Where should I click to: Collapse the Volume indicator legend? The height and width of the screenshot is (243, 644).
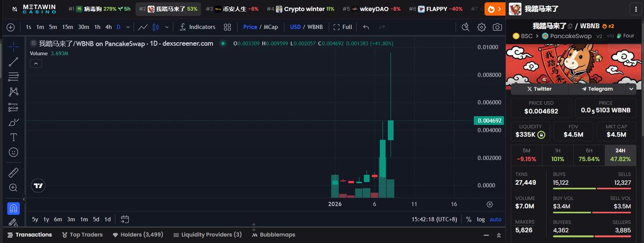pos(35,63)
